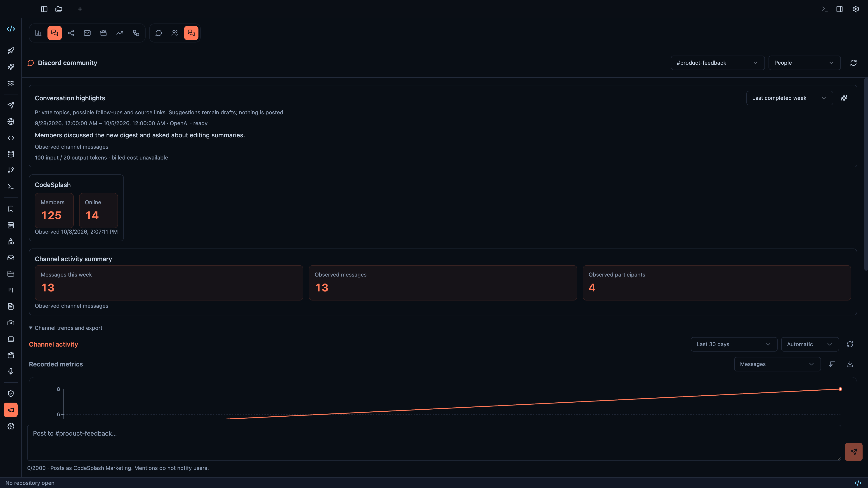Screen dimensions: 868x488
Task: Open the people group tab
Action: 175,33
